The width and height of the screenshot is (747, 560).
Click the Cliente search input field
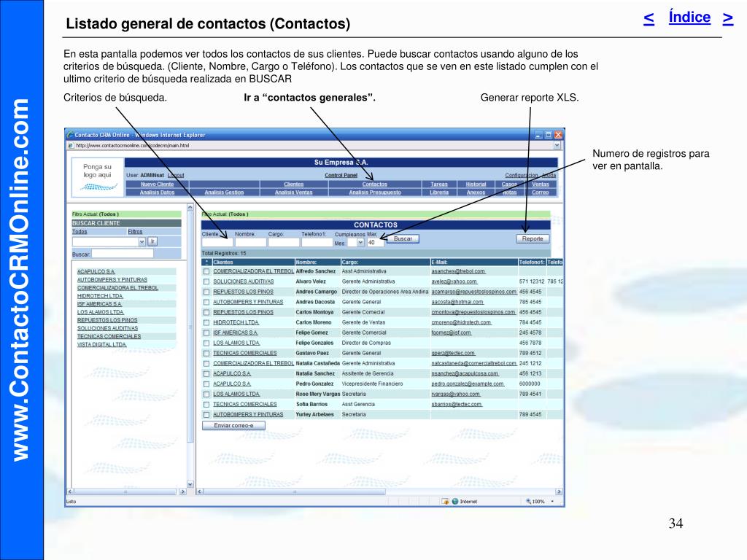[x=217, y=242]
